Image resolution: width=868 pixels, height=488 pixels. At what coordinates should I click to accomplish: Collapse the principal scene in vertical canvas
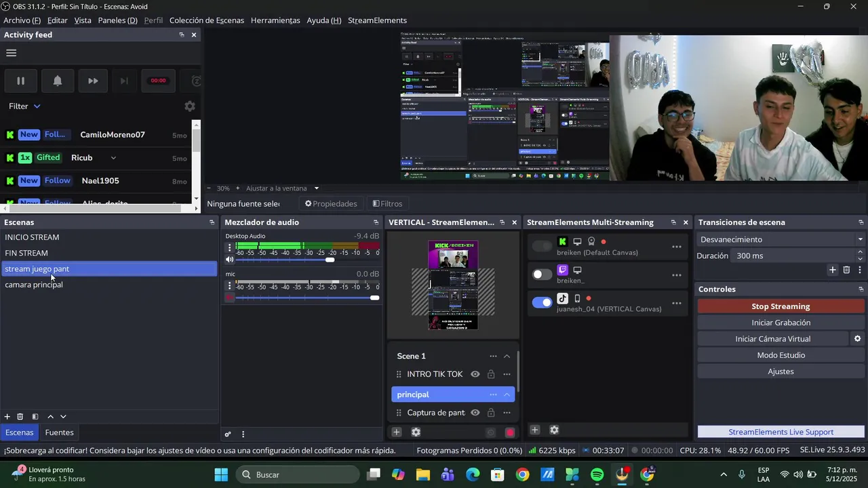507,394
